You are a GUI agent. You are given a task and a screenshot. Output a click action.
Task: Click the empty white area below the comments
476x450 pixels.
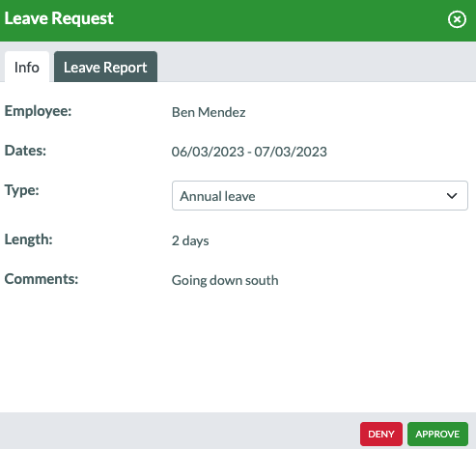238,351
